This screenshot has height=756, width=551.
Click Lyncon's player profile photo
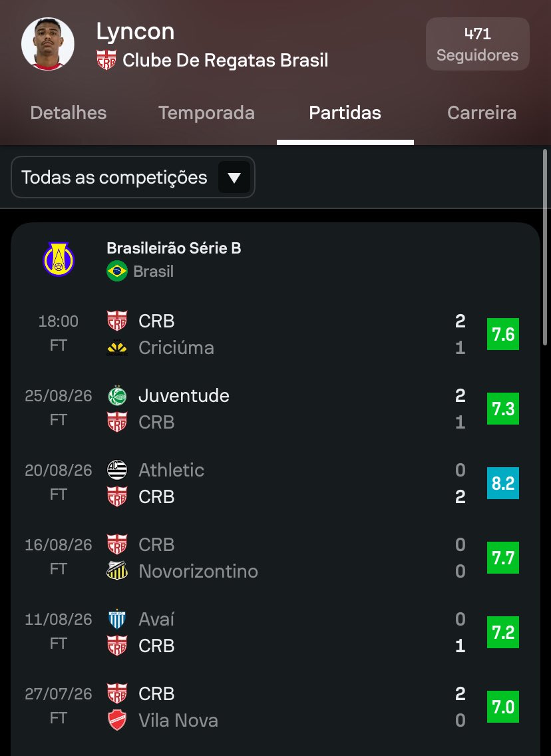[48, 44]
